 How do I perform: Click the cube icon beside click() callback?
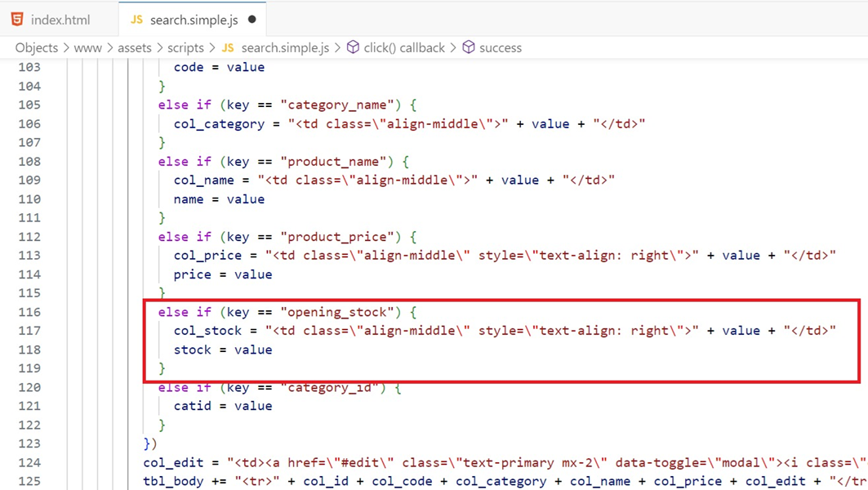point(353,47)
